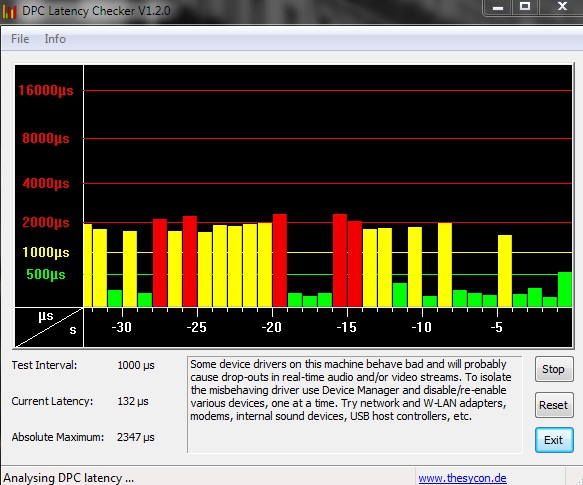Open the File menu
The height and width of the screenshot is (485, 583).
[20, 39]
